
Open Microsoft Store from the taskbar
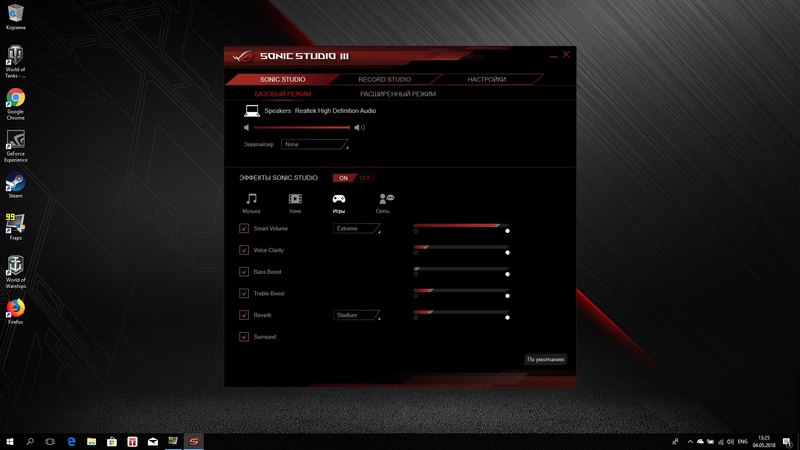click(x=112, y=442)
